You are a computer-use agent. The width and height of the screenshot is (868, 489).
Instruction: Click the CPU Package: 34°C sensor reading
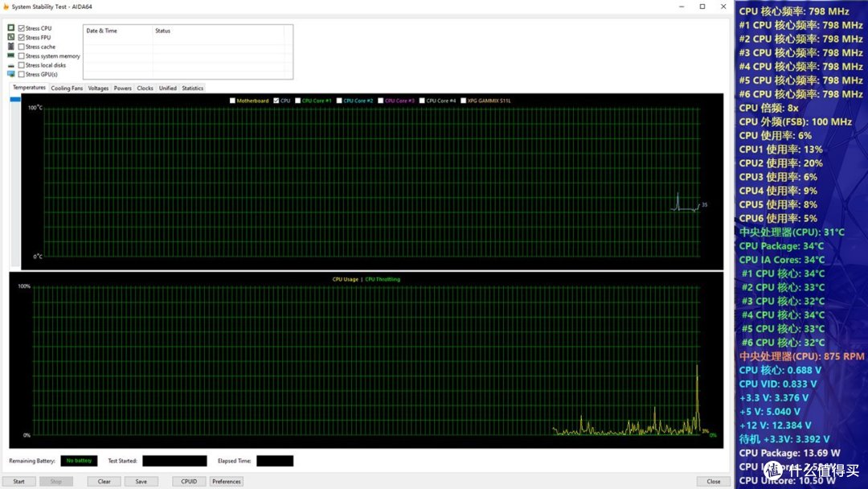point(781,246)
